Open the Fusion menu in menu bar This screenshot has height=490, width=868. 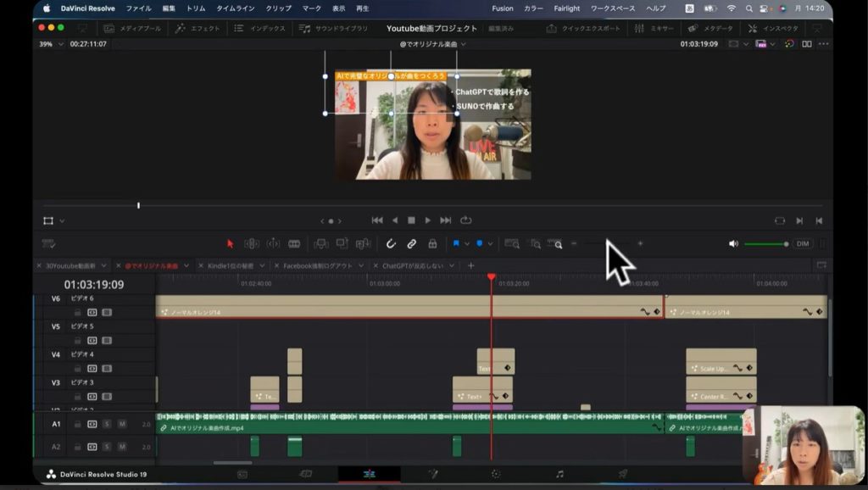click(502, 8)
